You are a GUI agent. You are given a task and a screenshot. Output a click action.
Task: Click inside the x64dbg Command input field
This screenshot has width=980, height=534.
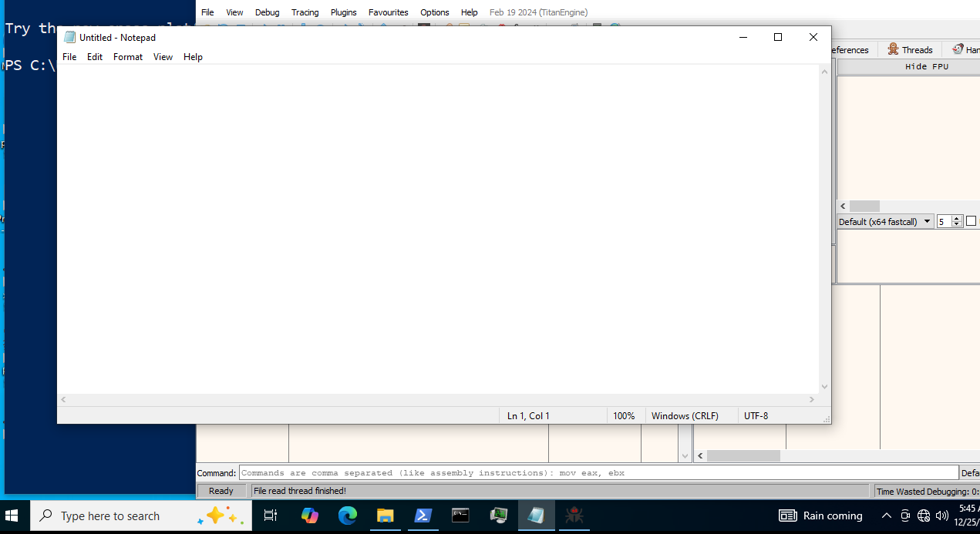click(x=598, y=473)
